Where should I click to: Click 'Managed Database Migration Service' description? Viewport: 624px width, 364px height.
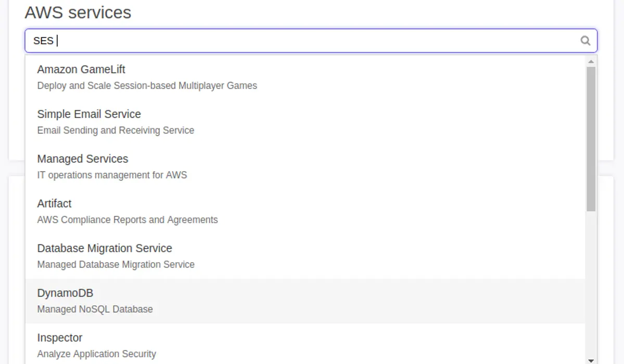coord(116,265)
